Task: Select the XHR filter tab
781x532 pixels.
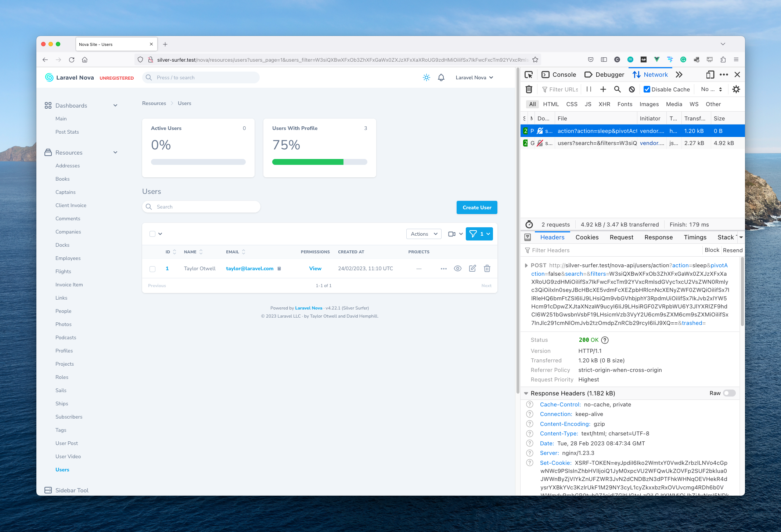Action: 604,104
